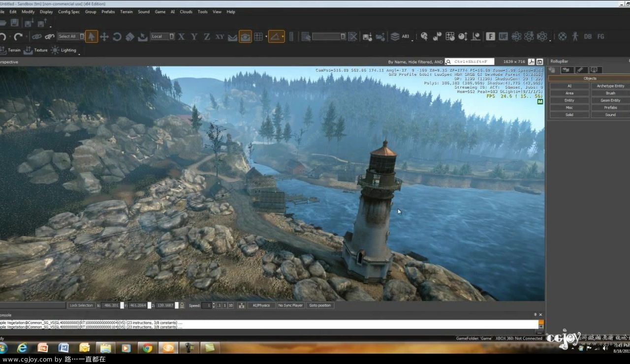Lock movement to XY plane
Viewport: 630px width, 364px height.
coord(220,36)
